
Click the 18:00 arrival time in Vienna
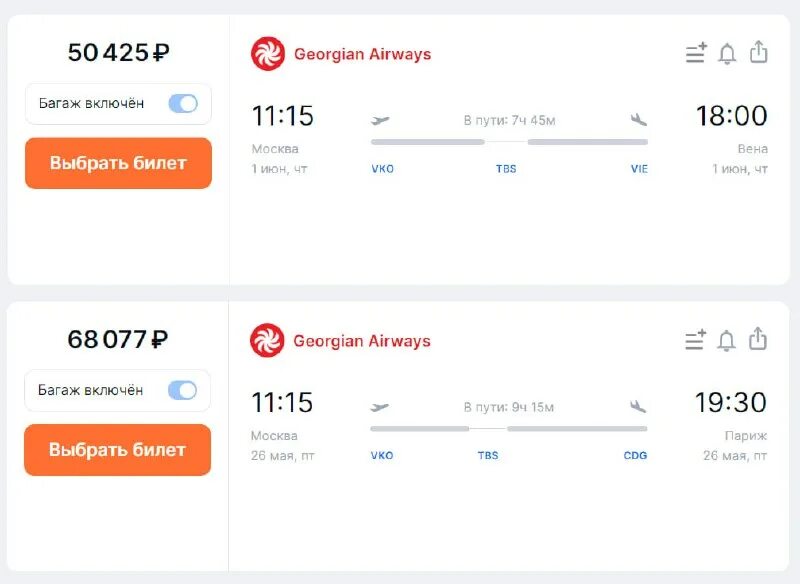pos(731,116)
